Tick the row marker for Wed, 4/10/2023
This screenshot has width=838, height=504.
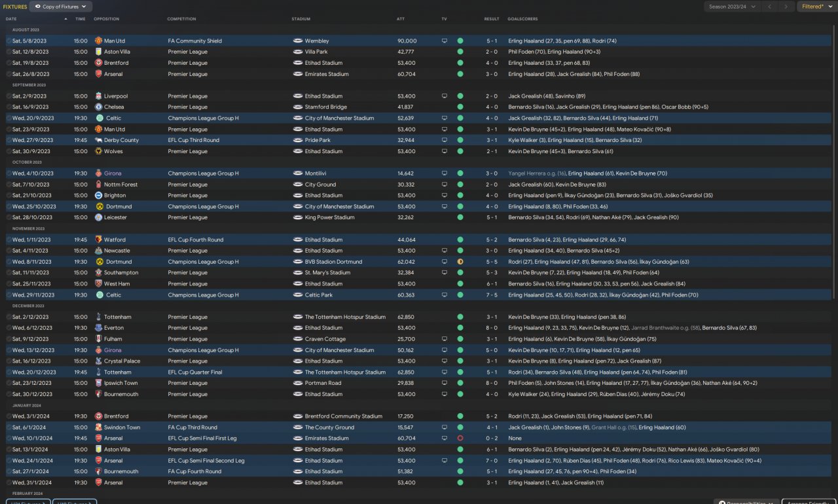pyautogui.click(x=9, y=173)
